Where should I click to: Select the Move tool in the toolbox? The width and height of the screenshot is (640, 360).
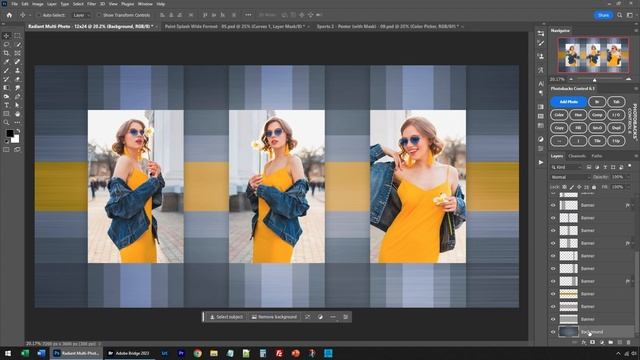coord(7,36)
